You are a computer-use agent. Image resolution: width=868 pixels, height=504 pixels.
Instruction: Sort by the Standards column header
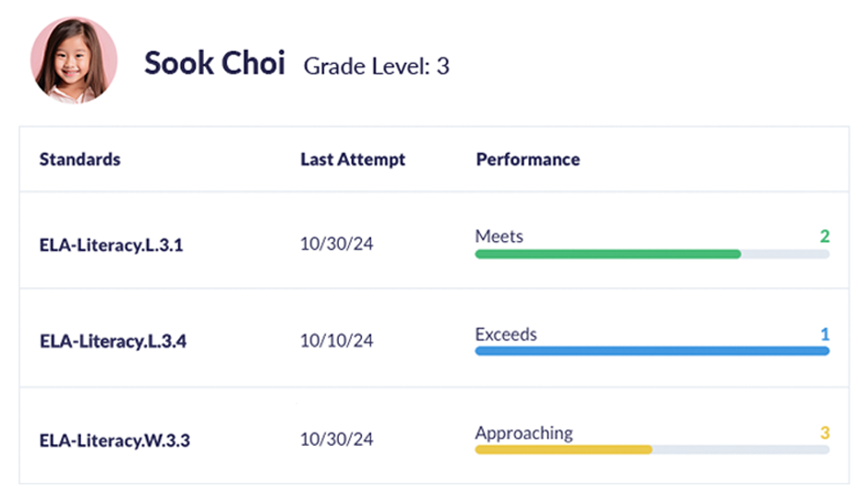coord(79,160)
